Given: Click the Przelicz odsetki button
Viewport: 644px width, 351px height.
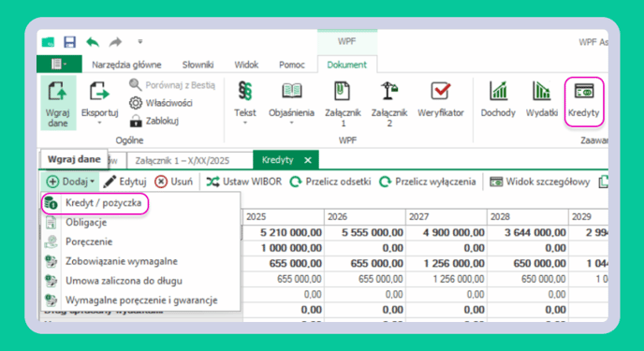Looking at the screenshot, I should point(330,182).
